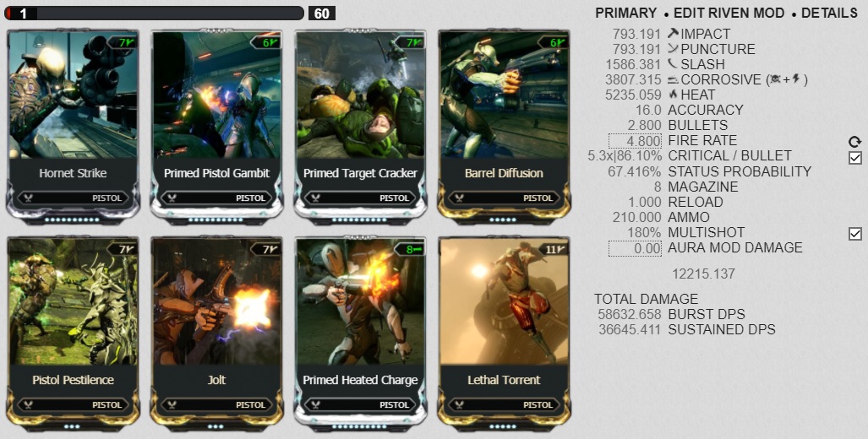The image size is (868, 439).
Task: Toggle the Critical / Bullet checkbox
Action: click(855, 158)
